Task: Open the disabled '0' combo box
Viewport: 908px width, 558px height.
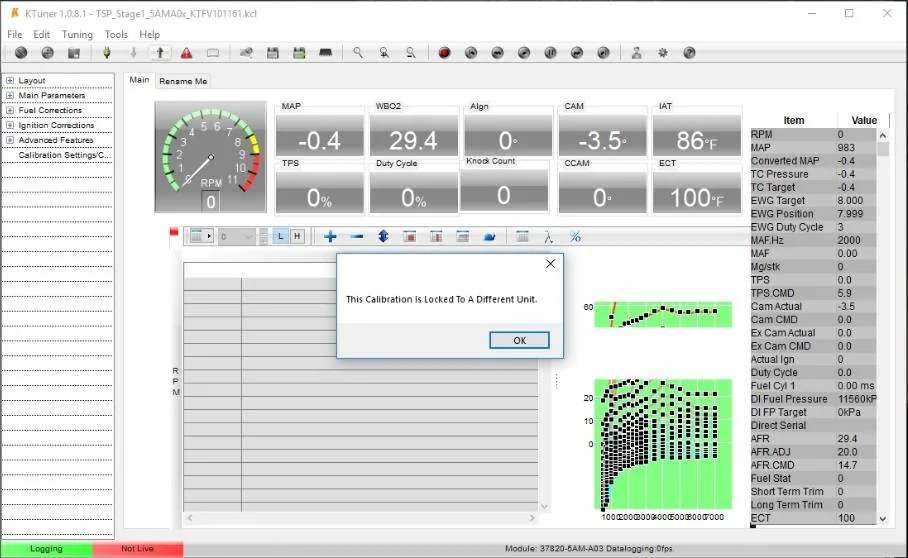Action: (x=237, y=236)
